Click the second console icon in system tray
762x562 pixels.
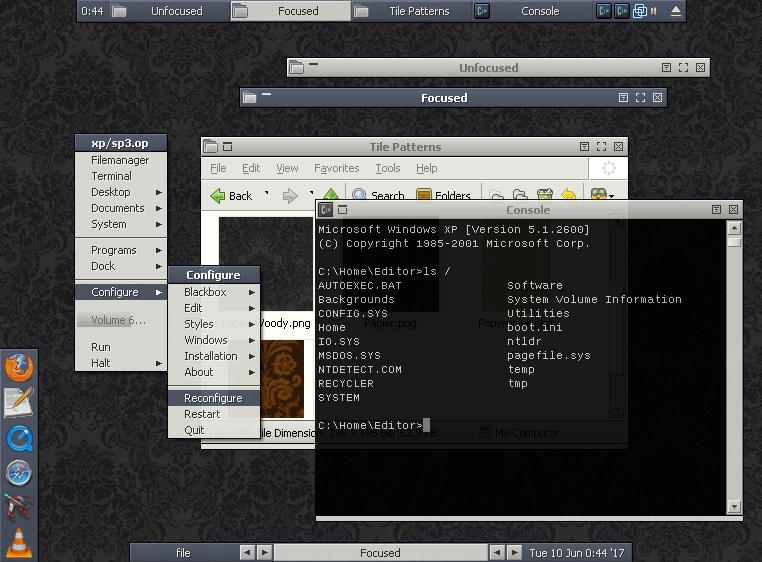pos(622,11)
